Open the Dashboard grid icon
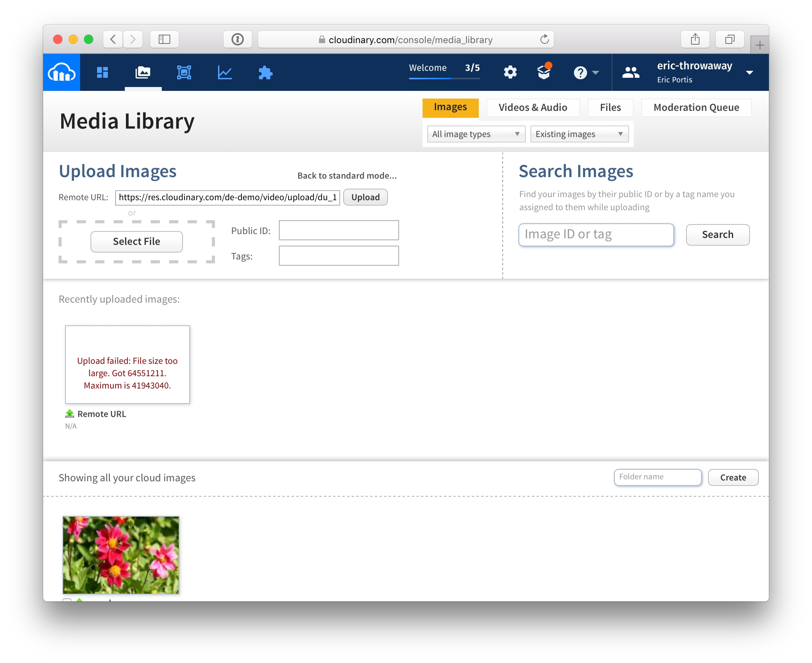Image resolution: width=812 pixels, height=663 pixels. point(102,72)
